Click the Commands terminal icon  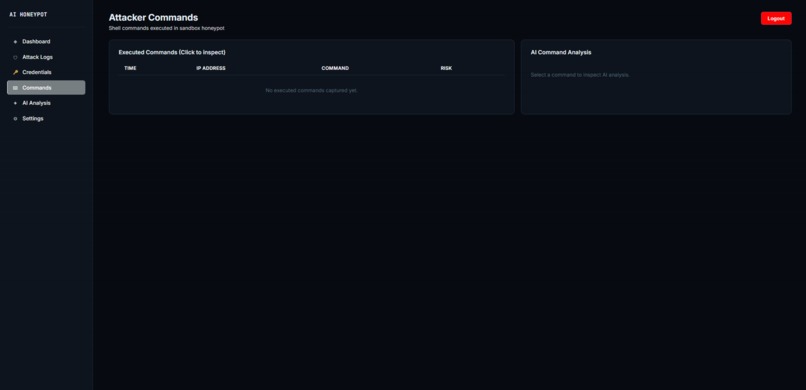pyautogui.click(x=15, y=88)
